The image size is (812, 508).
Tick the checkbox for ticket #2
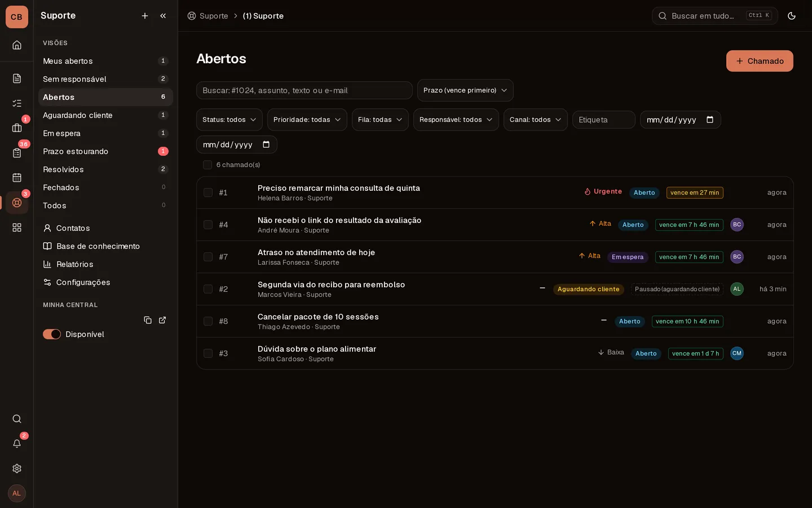point(208,289)
